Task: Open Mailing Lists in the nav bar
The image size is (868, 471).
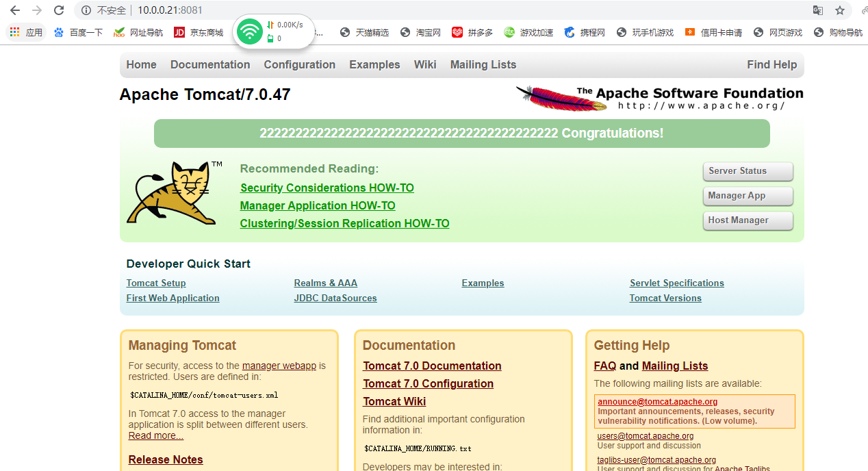Action: pos(483,64)
